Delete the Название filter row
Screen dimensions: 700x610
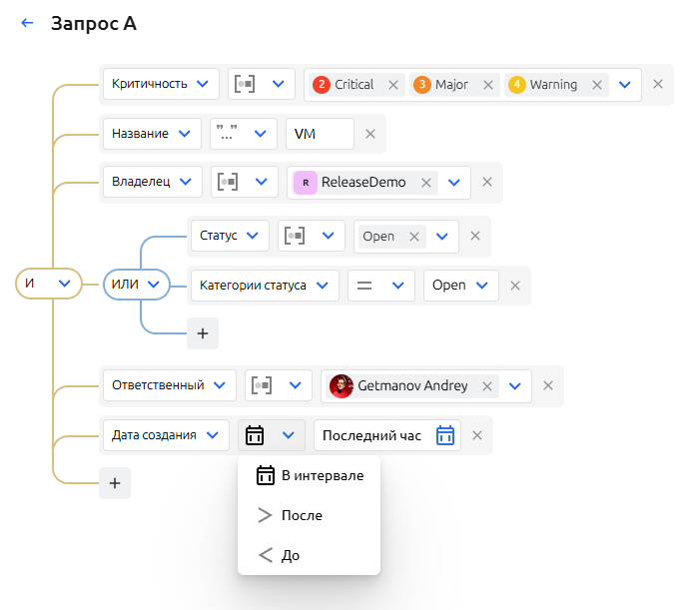(x=369, y=134)
